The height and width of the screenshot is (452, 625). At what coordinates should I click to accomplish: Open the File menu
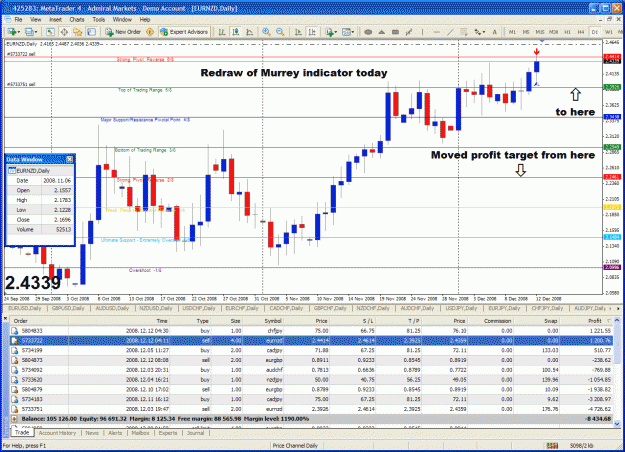pos(18,19)
